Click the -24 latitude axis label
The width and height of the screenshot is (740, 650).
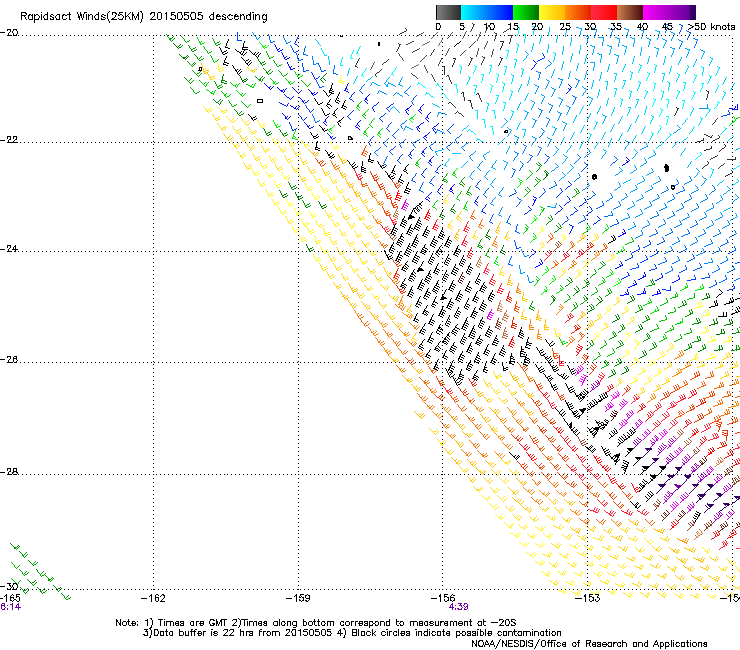click(x=9, y=249)
